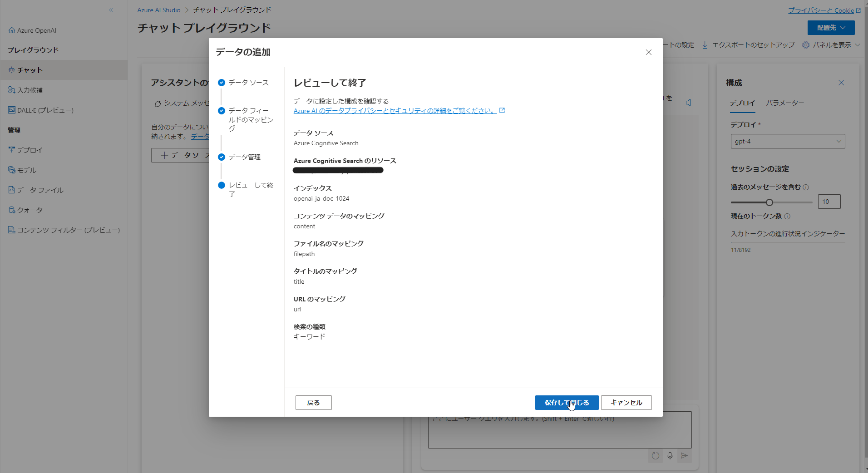Click チャット プレイグラウンド breadcrumb text
Viewport: 868px width, 473px height.
(232, 10)
